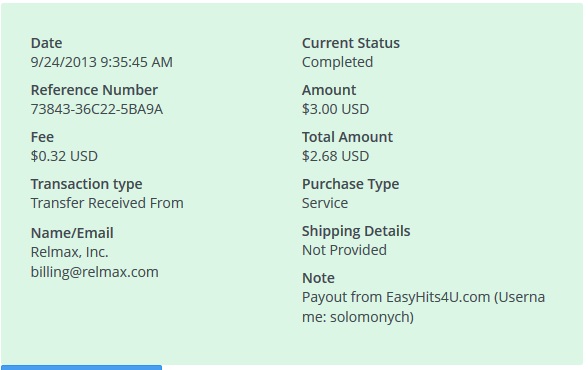Click the Service purchase type value
This screenshot has width=588, height=370.
pyautogui.click(x=325, y=203)
